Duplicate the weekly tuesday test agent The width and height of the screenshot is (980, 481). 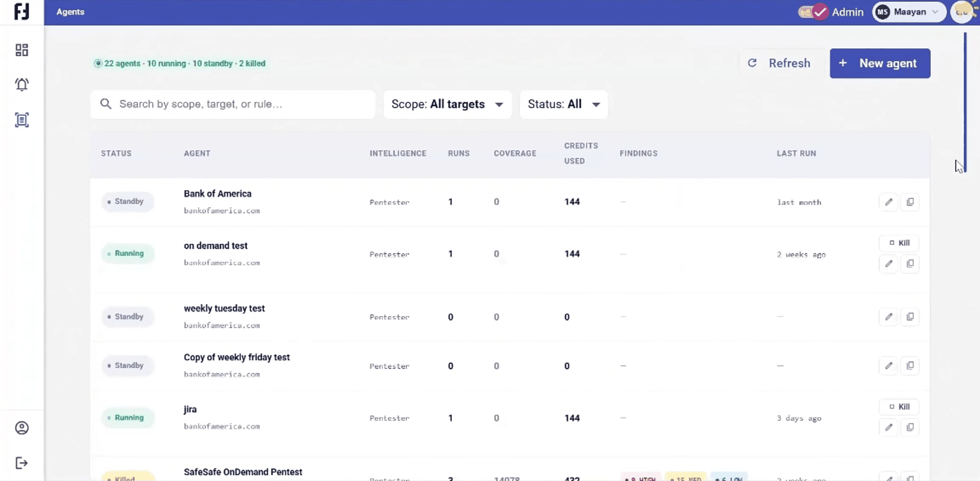[x=910, y=317]
